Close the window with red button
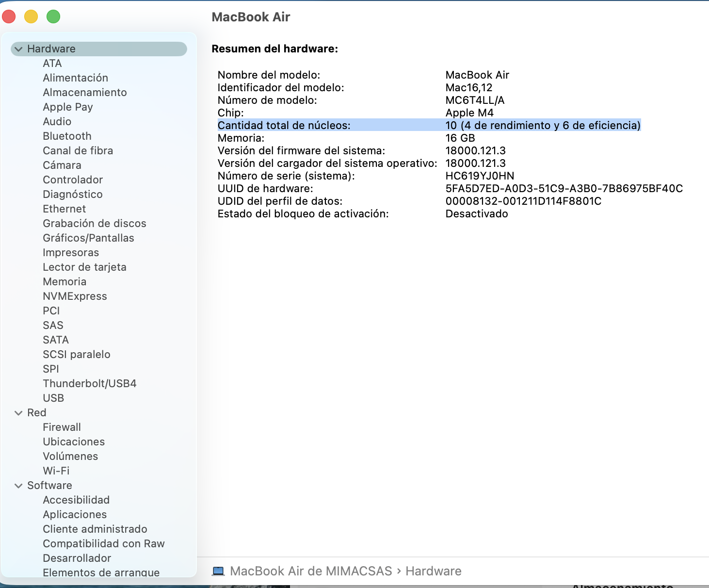 tap(9, 16)
